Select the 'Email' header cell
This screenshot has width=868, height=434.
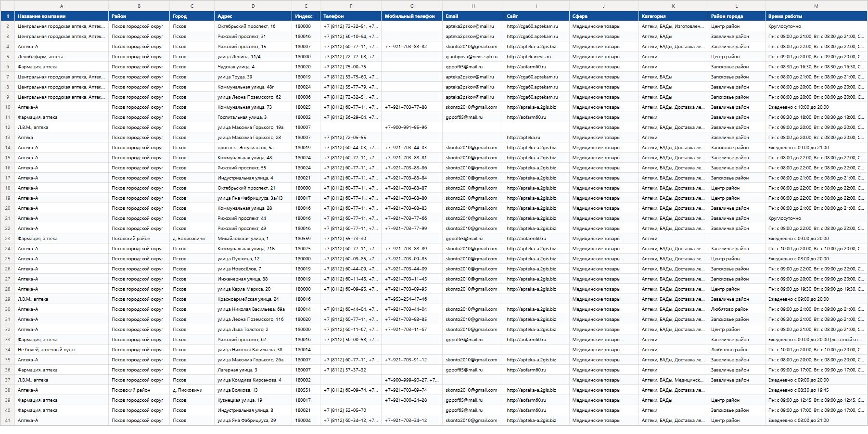tap(473, 16)
